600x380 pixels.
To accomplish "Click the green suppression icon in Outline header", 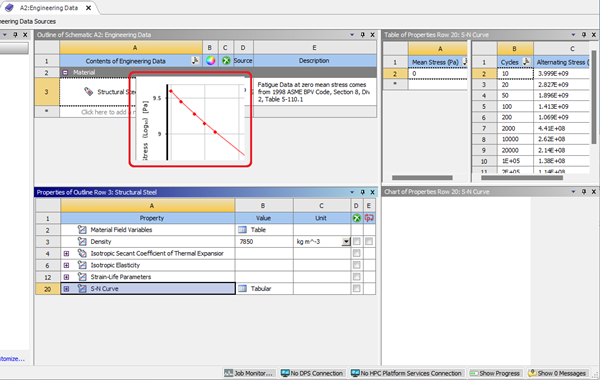I will click(x=226, y=60).
